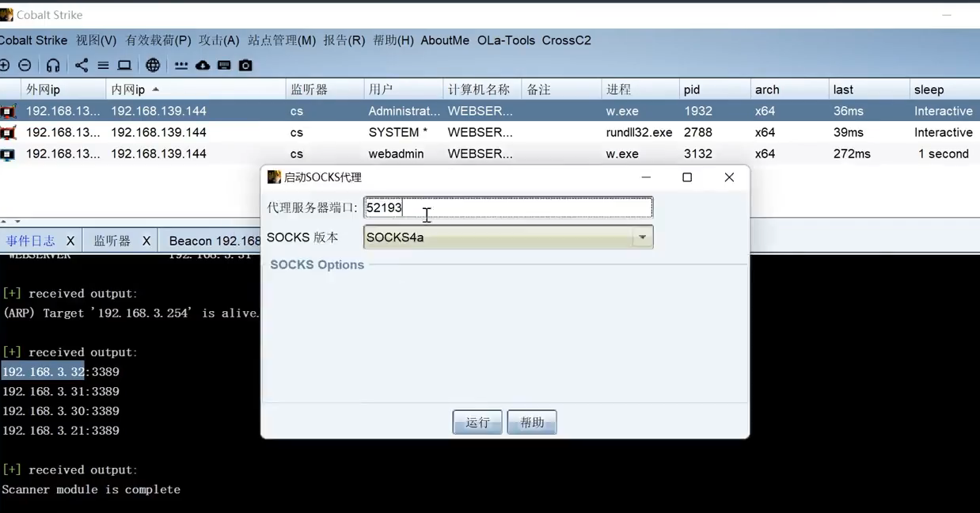
Task: Open the 有效载荷(P) menu
Action: tap(158, 40)
